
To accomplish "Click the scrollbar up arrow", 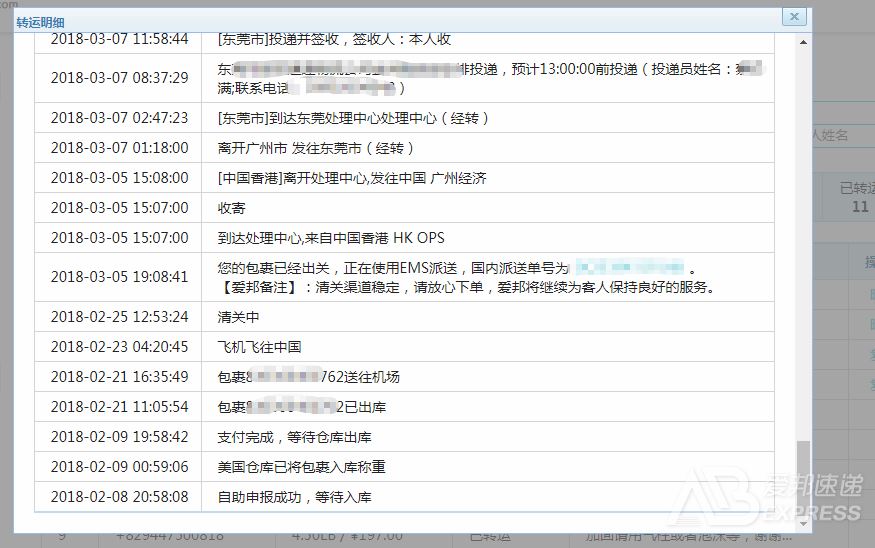I will pyautogui.click(x=803, y=41).
